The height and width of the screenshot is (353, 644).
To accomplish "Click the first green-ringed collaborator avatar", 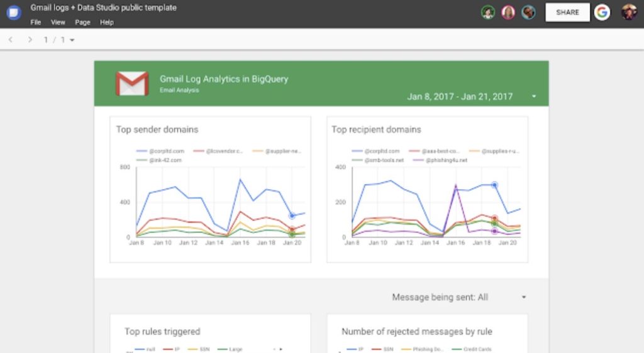I will (x=488, y=13).
